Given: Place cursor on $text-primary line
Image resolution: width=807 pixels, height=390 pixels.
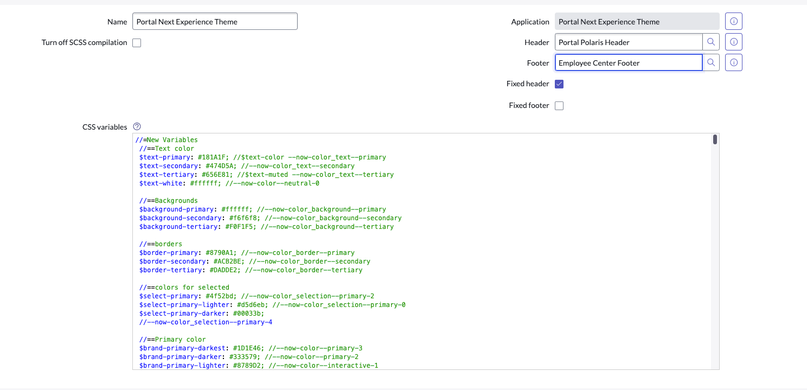Looking at the screenshot, I should [262, 157].
